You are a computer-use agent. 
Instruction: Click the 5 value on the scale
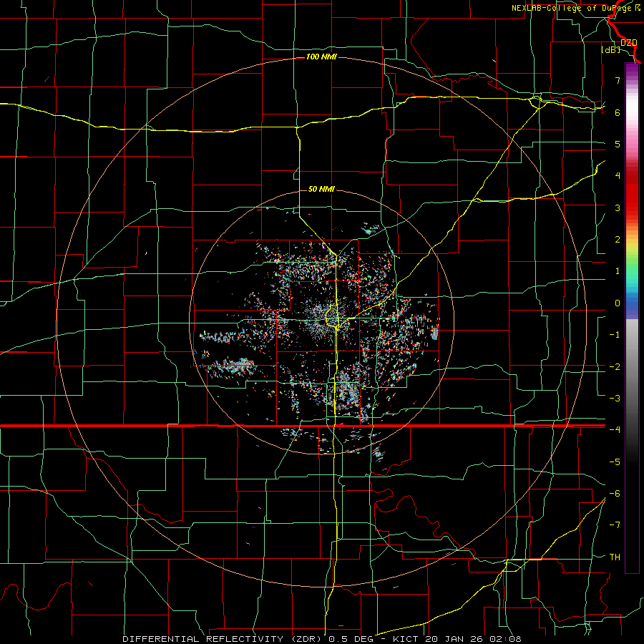click(618, 144)
